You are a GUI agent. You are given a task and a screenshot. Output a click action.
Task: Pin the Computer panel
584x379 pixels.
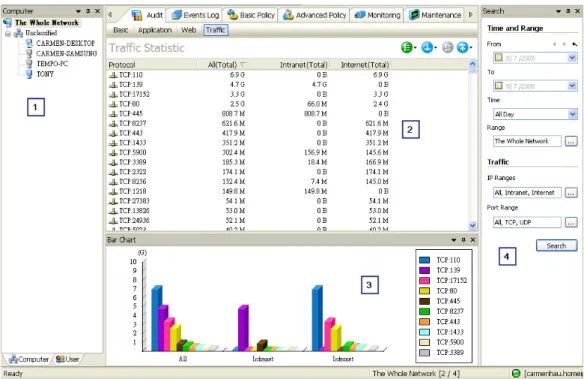click(x=88, y=11)
